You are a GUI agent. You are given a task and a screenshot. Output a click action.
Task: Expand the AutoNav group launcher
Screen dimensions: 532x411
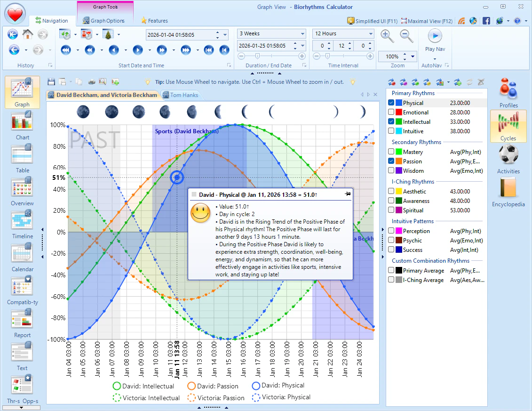[x=447, y=65]
